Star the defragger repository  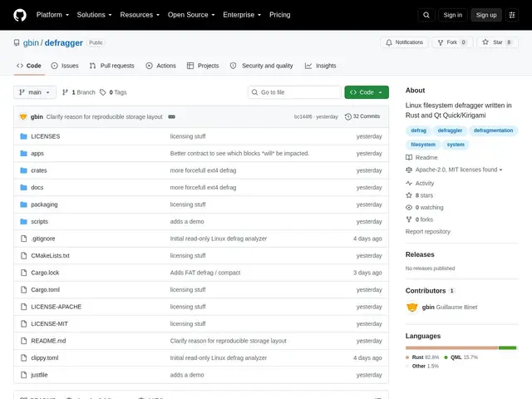(x=497, y=42)
